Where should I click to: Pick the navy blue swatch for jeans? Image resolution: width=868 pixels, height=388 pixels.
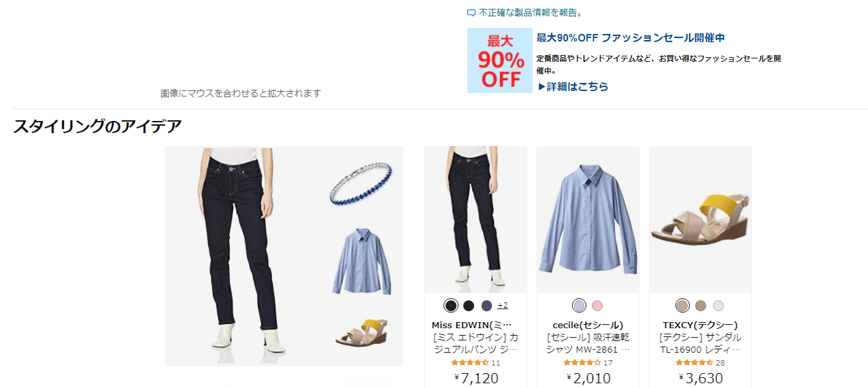pos(486,306)
